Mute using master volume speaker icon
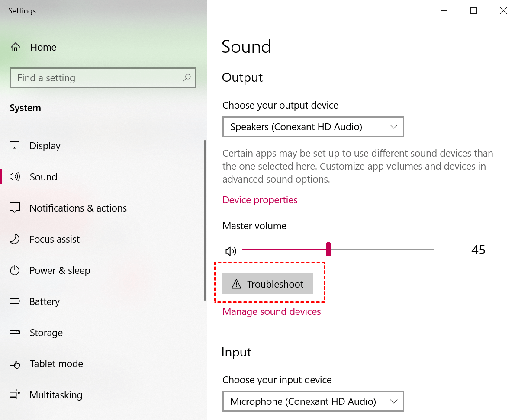This screenshot has height=420, width=518. [x=231, y=251]
